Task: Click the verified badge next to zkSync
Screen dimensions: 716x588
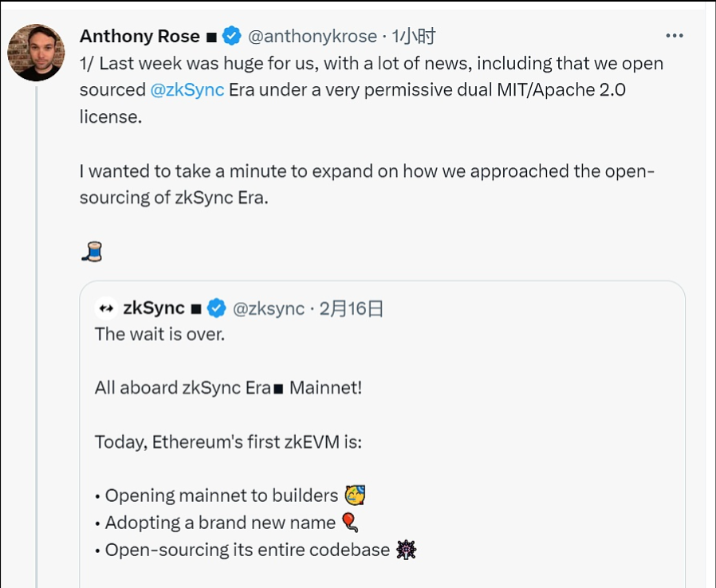Action: point(216,308)
